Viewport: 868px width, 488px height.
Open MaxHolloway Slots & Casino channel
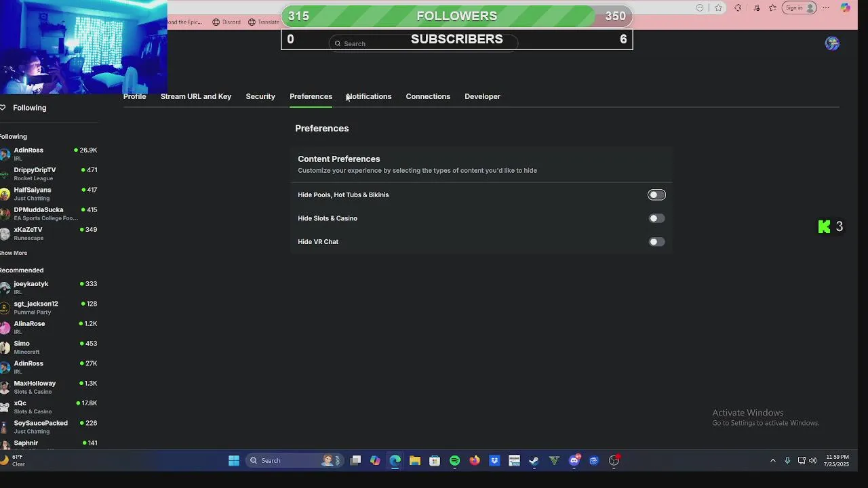pyautogui.click(x=49, y=387)
